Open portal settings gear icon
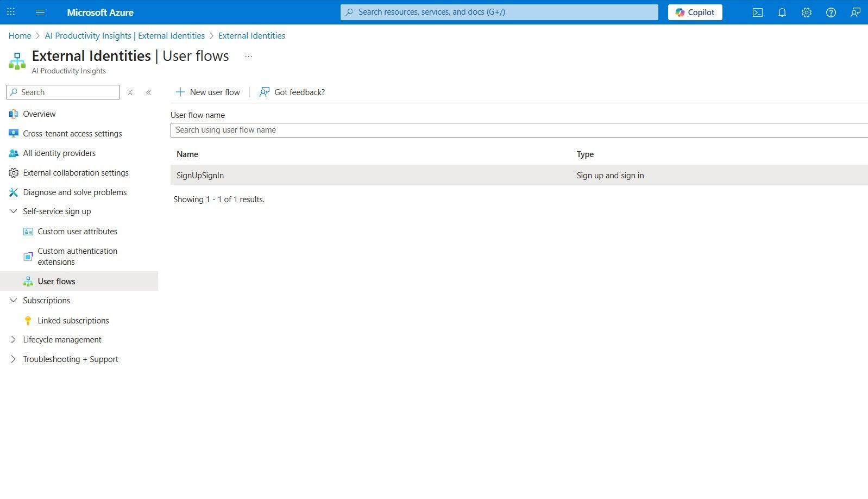The height and width of the screenshot is (499, 868). pyautogui.click(x=806, y=13)
